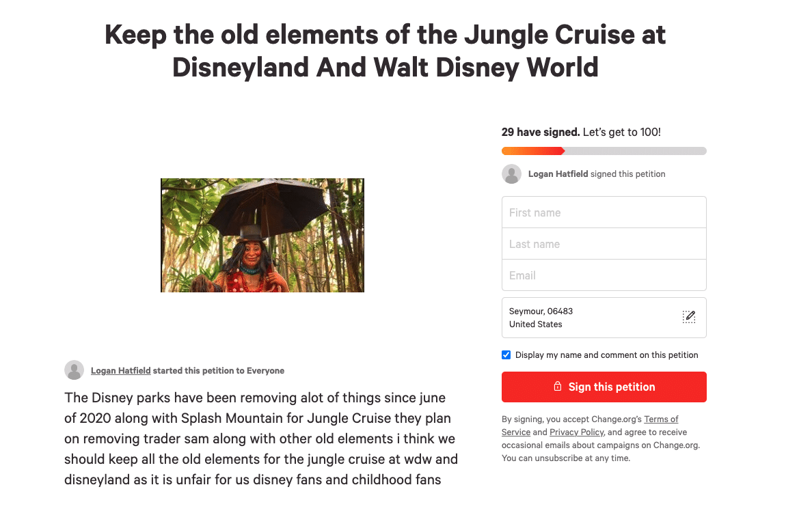
Task: Click the signature progress bar
Action: (604, 151)
